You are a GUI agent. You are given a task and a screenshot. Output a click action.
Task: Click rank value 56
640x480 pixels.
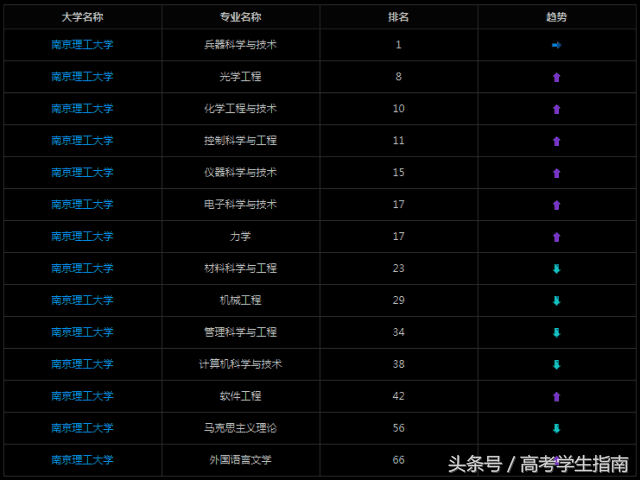coord(398,428)
